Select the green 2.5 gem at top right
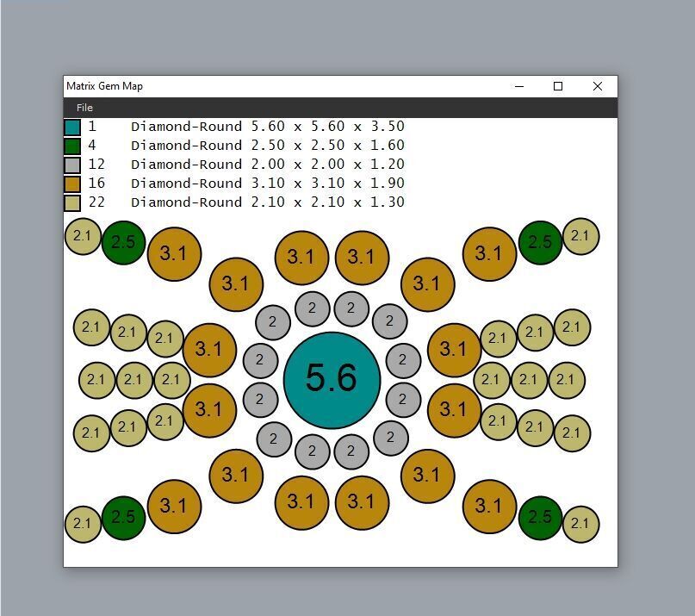 click(x=540, y=243)
